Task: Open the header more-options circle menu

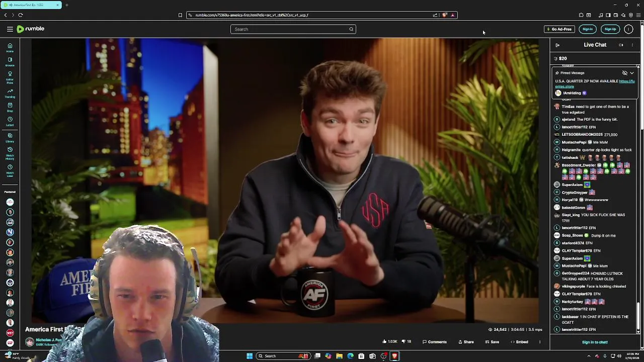Action: click(x=628, y=29)
